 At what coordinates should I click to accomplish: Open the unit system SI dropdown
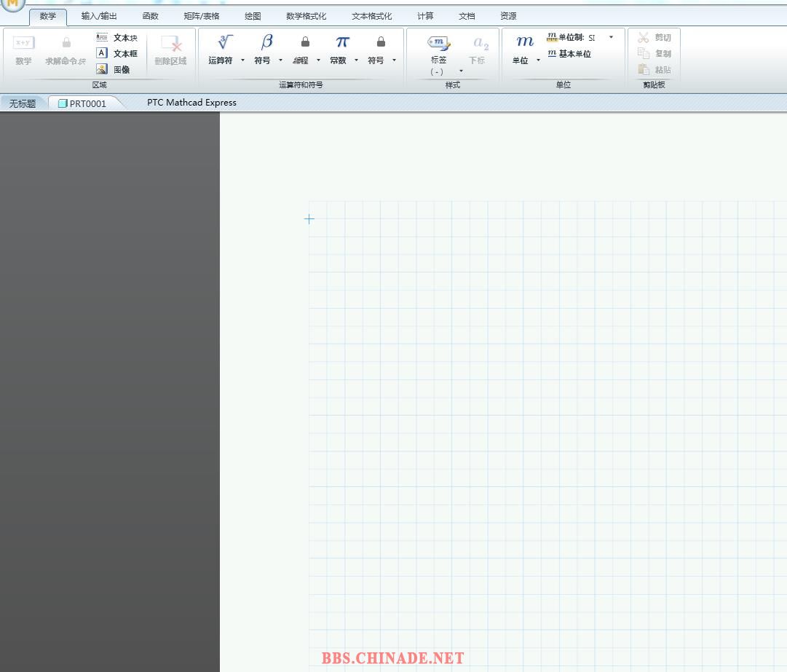611,37
